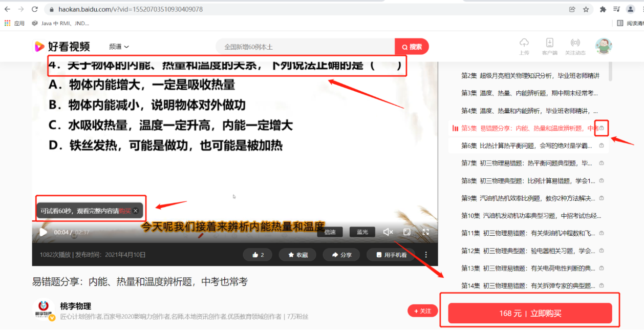The height and width of the screenshot is (330, 644).
Task: Follow the author with 关注 button
Action: [423, 311]
